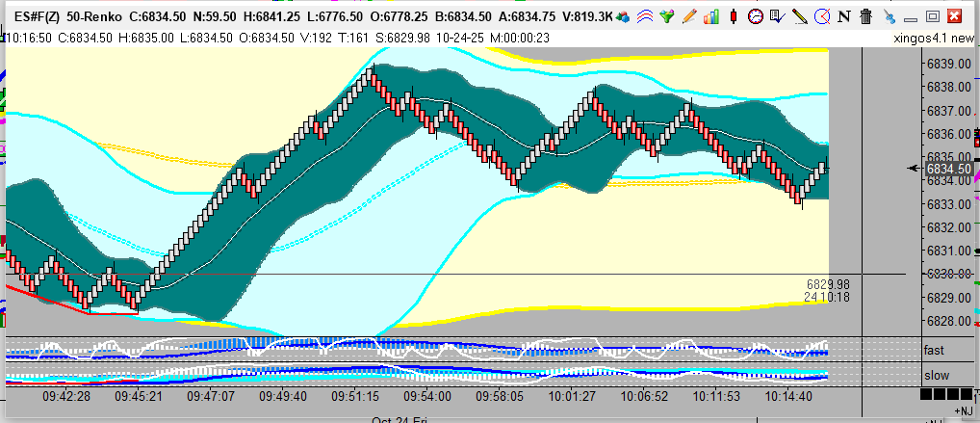Toggle the blue pushpin pin icon

coord(888,16)
